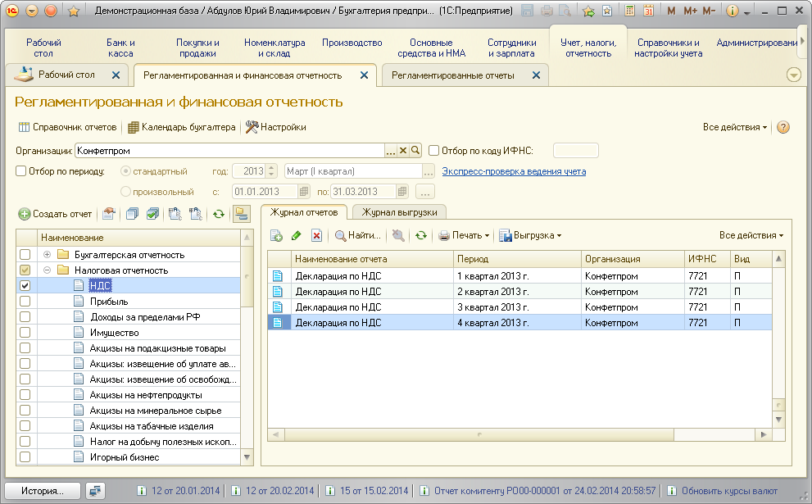The image size is (812, 504).
Task: Click the green pencil edit report icon
Action: [x=297, y=236]
